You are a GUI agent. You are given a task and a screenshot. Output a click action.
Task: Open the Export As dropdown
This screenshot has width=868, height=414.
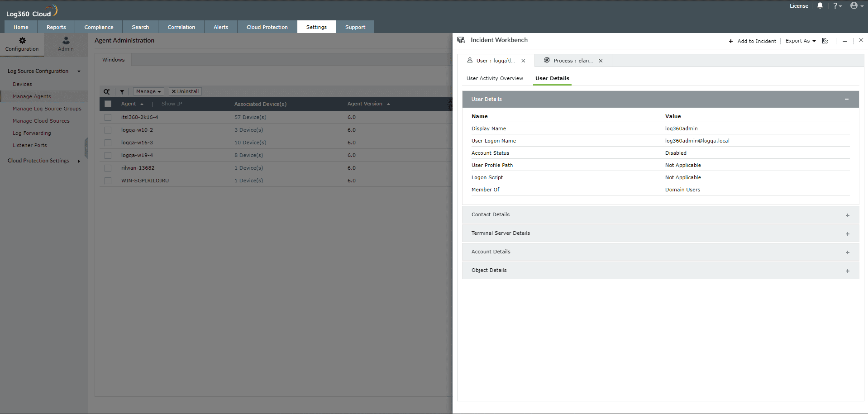point(801,41)
